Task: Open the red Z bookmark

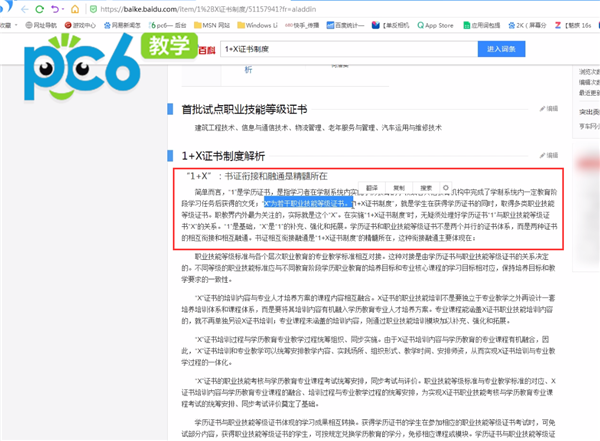Action: (x=573, y=25)
